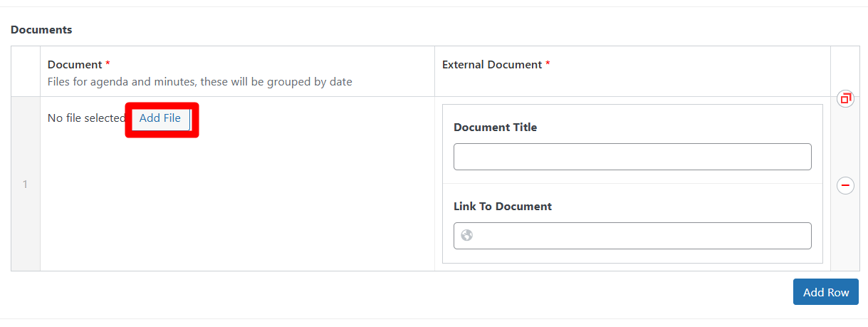Click the Add Row button

(825, 292)
